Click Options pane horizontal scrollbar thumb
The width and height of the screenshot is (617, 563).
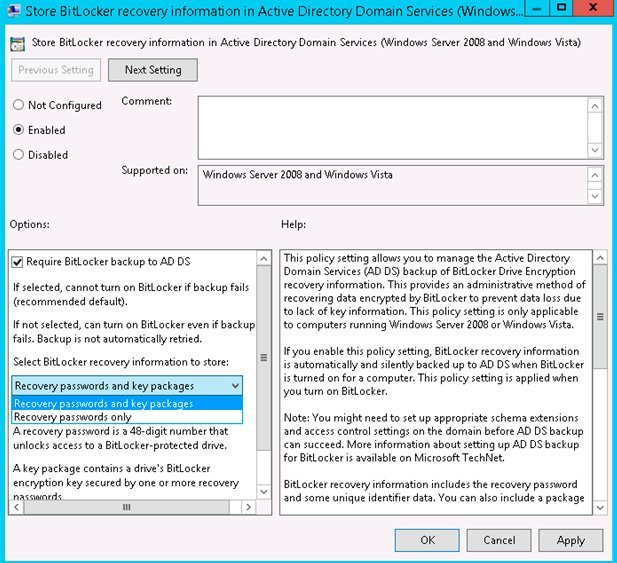pos(126,507)
